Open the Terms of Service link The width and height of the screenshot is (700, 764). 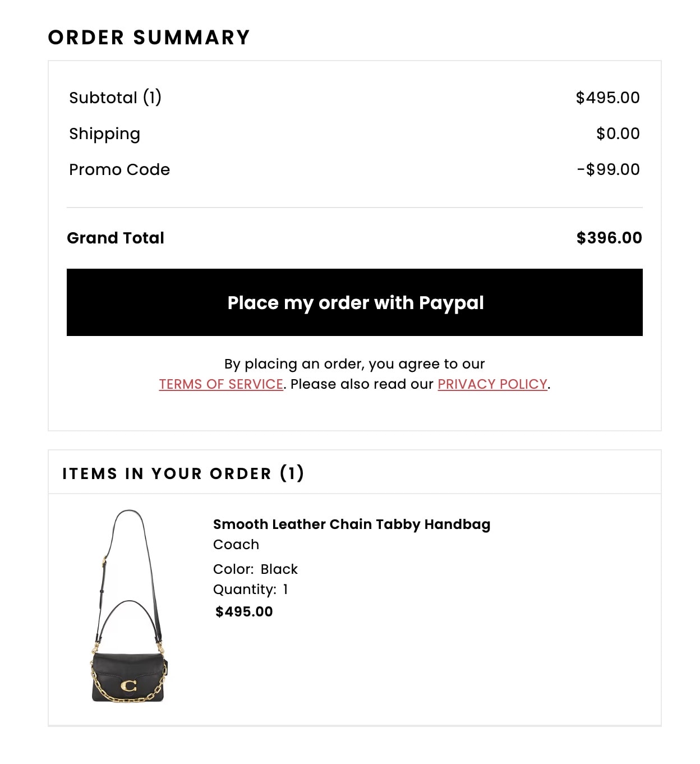[x=221, y=384]
